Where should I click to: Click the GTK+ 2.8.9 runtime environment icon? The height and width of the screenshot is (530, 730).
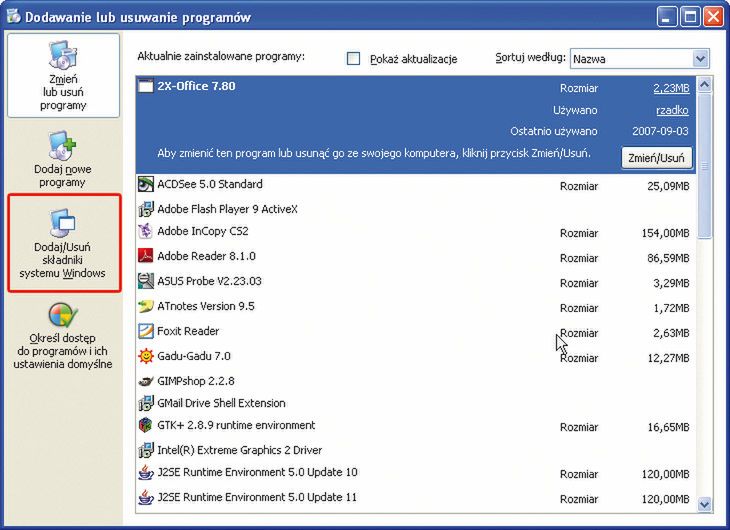click(x=146, y=425)
